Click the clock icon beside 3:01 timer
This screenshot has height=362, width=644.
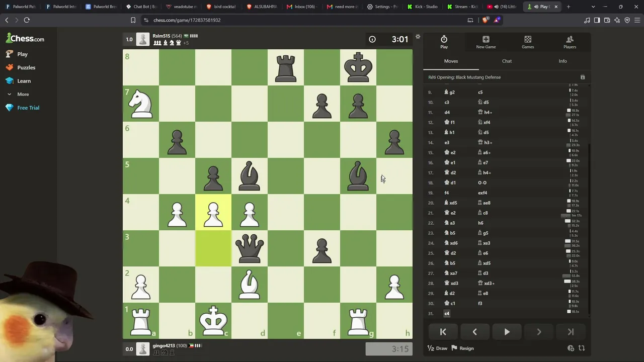pyautogui.click(x=372, y=39)
